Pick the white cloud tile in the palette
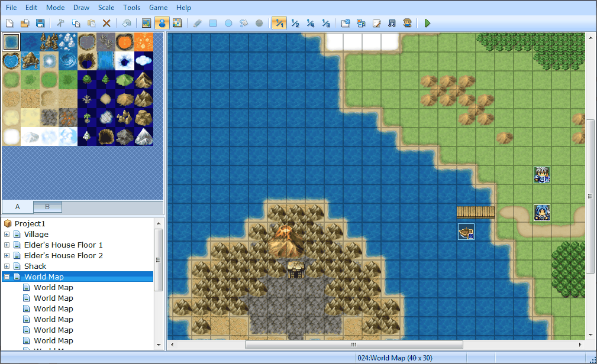The image size is (597, 364). (x=144, y=61)
